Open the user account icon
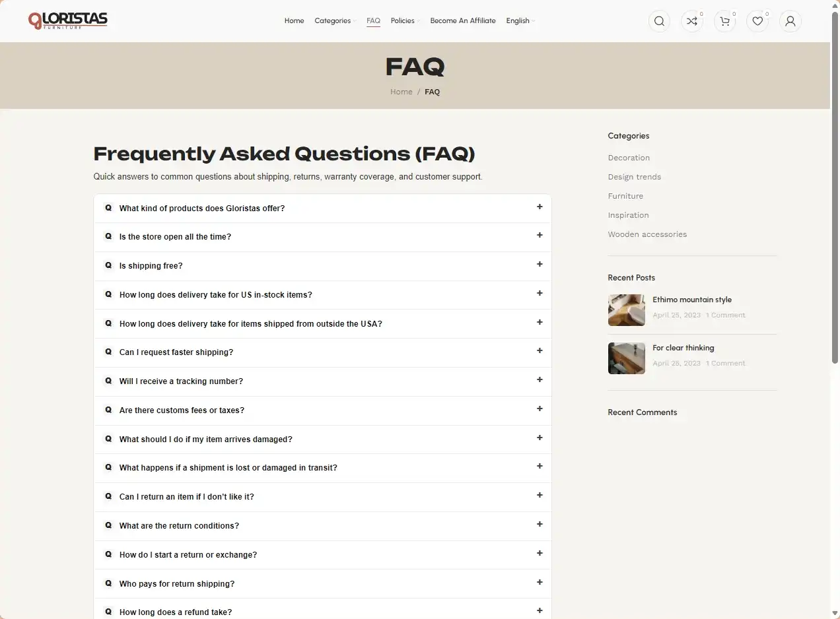 [790, 21]
